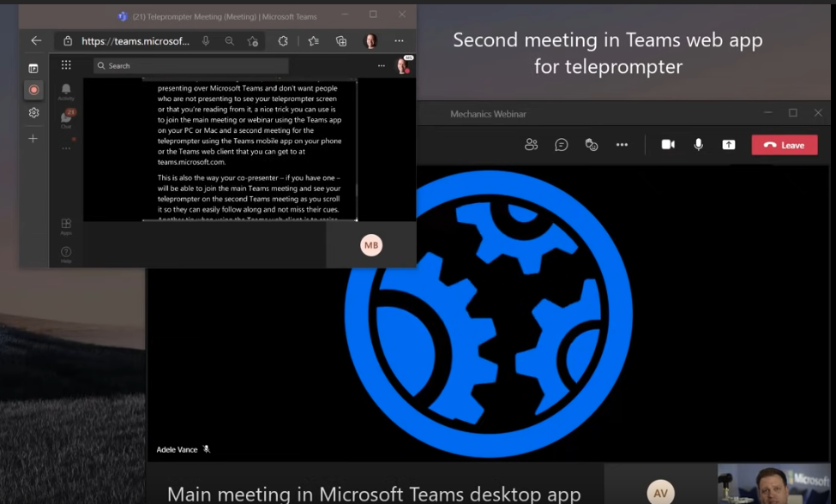Open Activity in Teams web rail
836x504 pixels.
(x=66, y=92)
